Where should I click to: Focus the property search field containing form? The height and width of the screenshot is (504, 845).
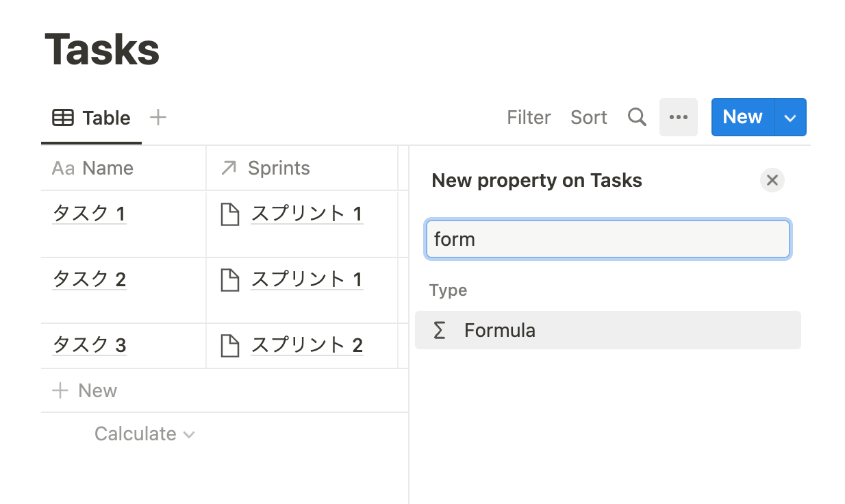[x=607, y=239]
